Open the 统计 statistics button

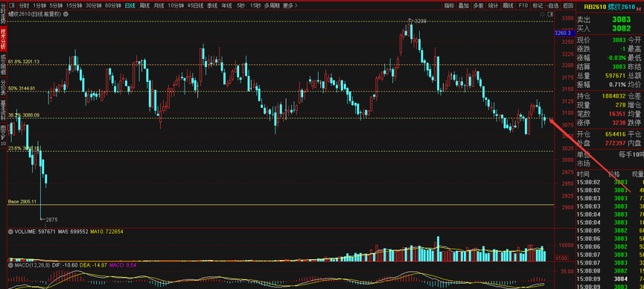click(493, 6)
